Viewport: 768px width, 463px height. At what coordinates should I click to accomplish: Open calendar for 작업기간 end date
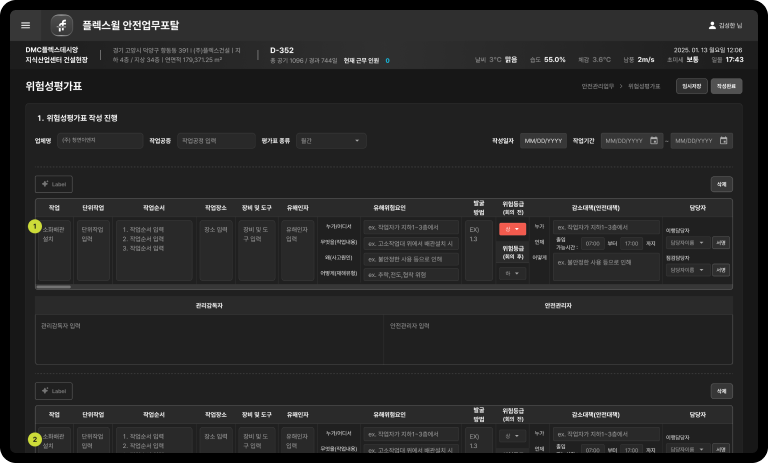click(723, 141)
